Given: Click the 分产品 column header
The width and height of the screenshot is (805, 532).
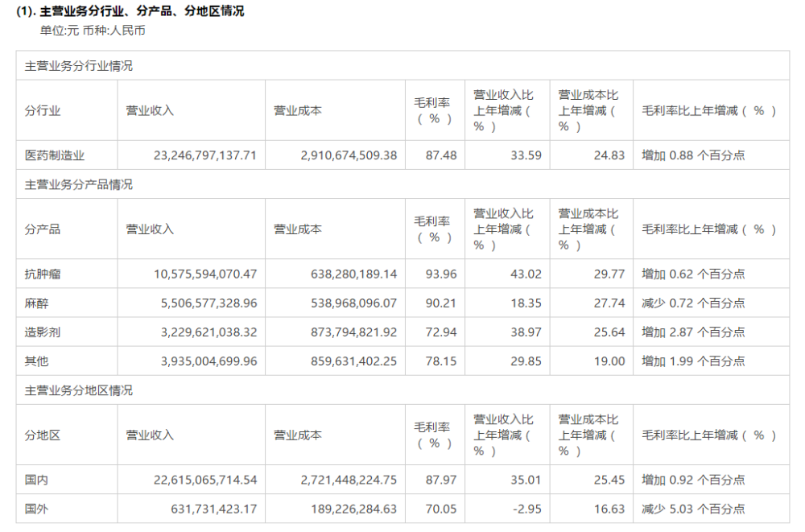Looking at the screenshot, I should coord(43,229).
